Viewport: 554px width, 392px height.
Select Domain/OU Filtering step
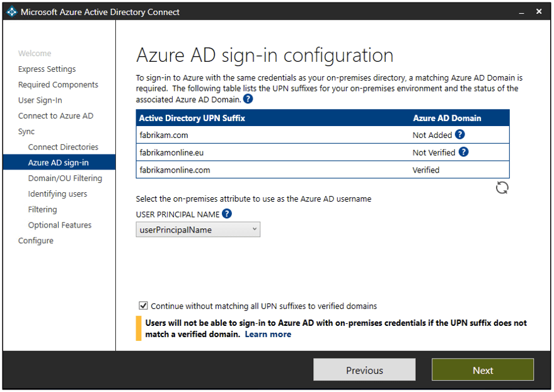click(x=65, y=178)
